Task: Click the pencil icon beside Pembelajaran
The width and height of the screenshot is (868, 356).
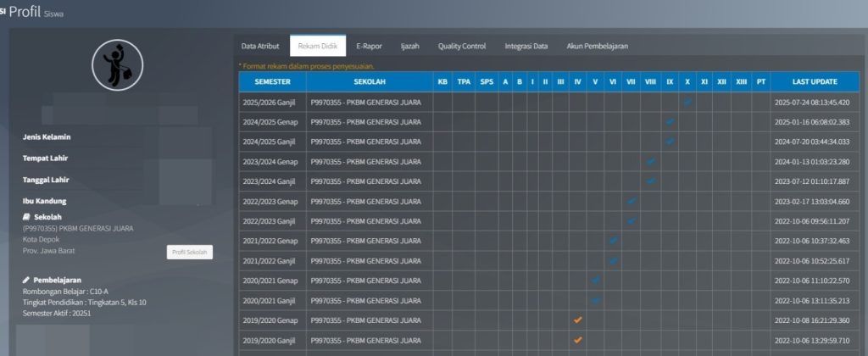Action: coord(26,280)
